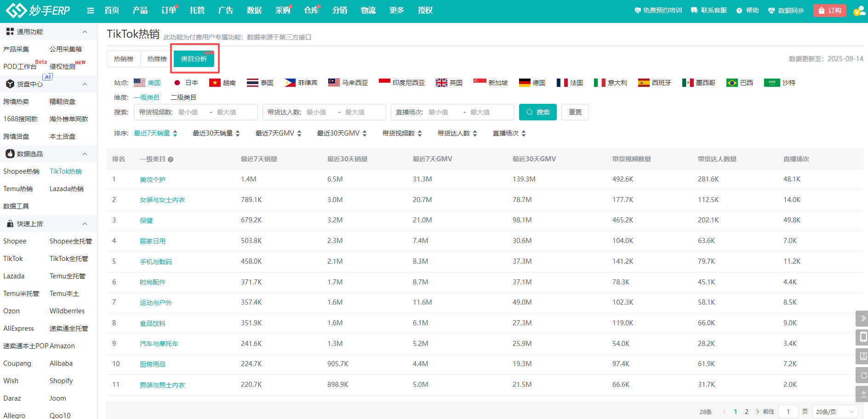The height and width of the screenshot is (419, 868).
Task: Open the 产品 top menu
Action: click(140, 10)
